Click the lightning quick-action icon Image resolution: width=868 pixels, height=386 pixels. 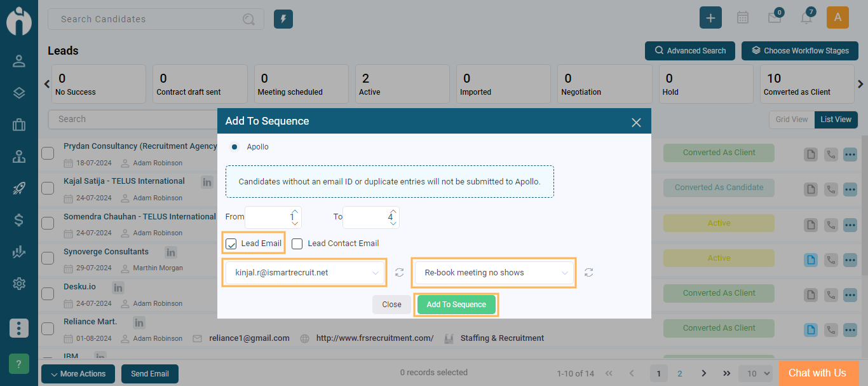(x=283, y=19)
